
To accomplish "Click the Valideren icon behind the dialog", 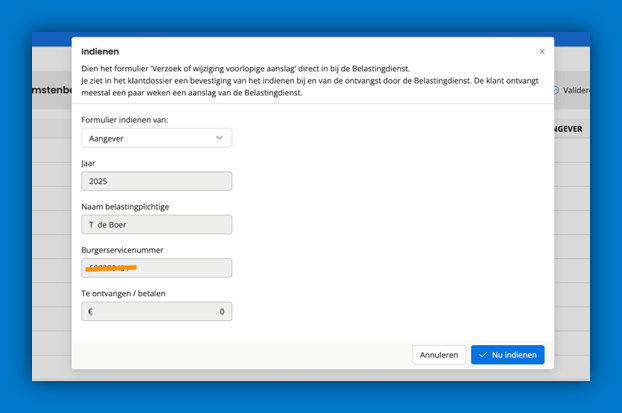I will [557, 90].
